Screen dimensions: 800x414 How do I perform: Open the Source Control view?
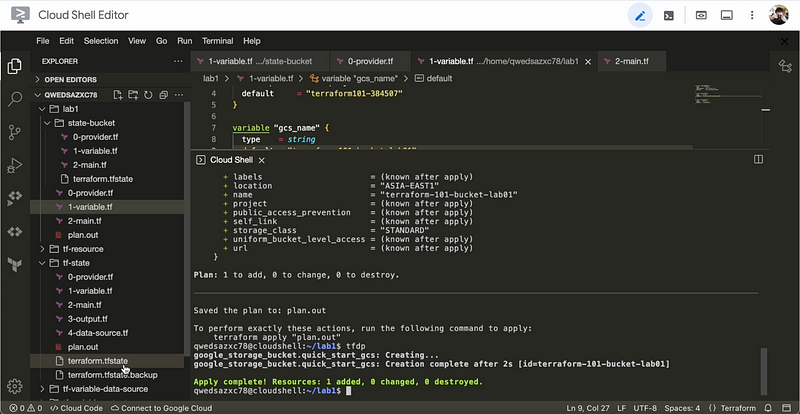pos(15,132)
